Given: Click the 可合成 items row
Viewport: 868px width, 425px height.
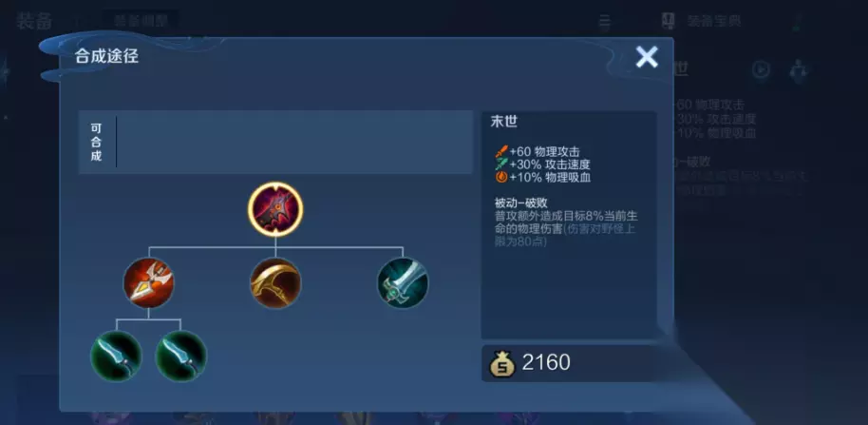Looking at the screenshot, I should (275, 142).
